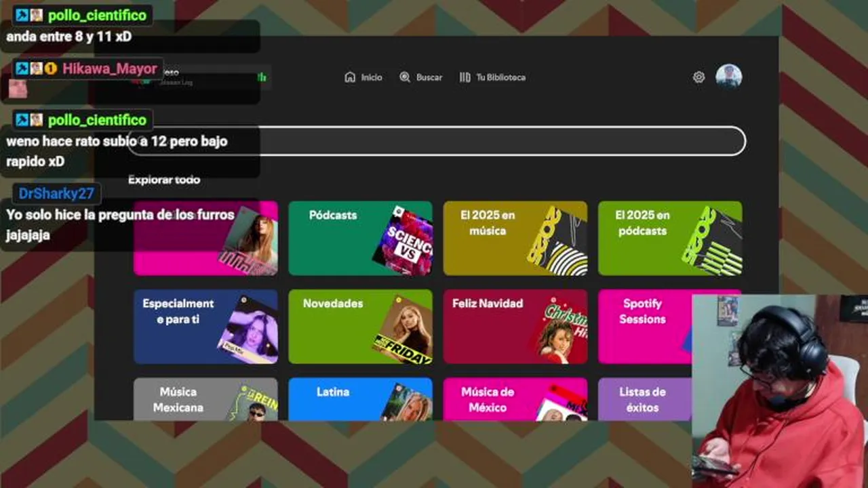Open the pink card behind the chat
868x488 pixels.
coord(205,238)
